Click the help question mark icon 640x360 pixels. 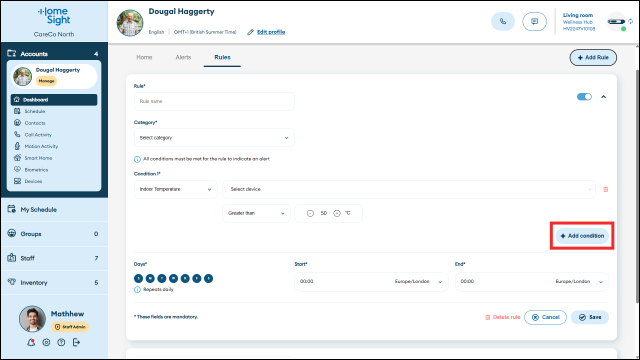point(61,342)
